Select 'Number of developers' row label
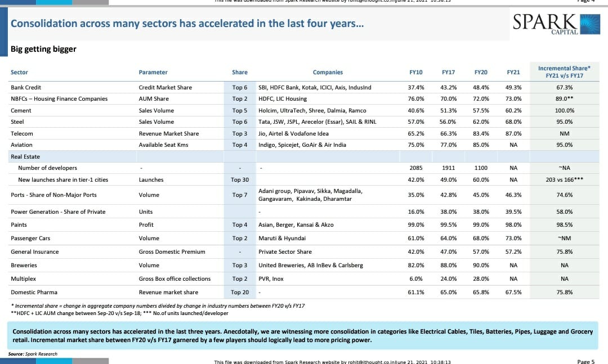 [x=47, y=168]
